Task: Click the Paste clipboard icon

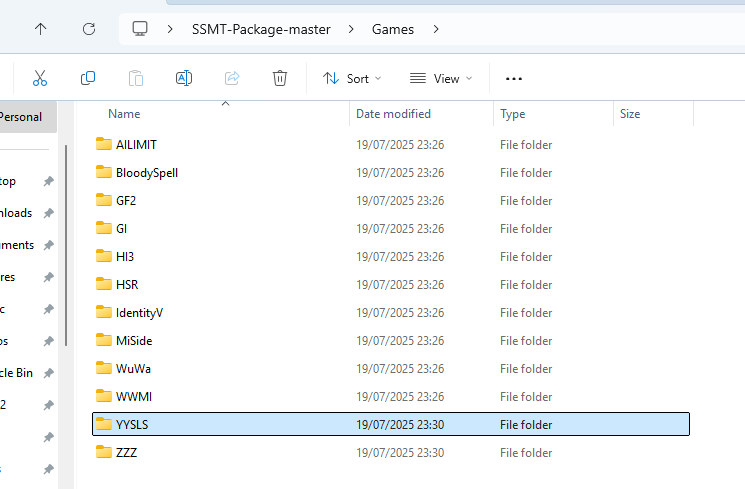Action: (136, 78)
